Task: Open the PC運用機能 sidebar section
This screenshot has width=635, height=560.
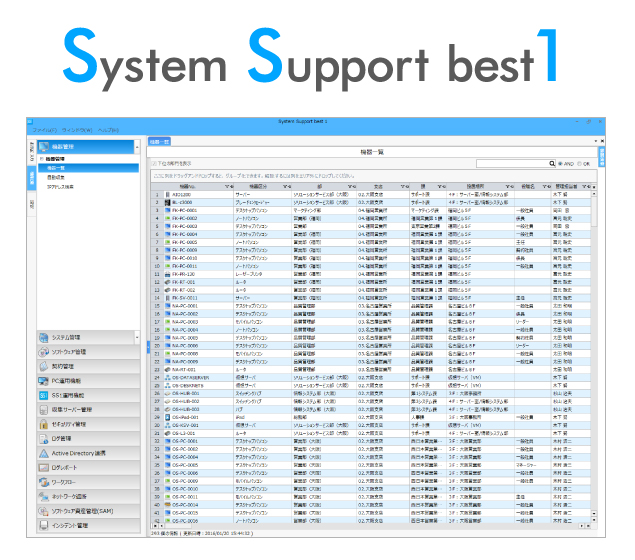Action: coord(89,381)
